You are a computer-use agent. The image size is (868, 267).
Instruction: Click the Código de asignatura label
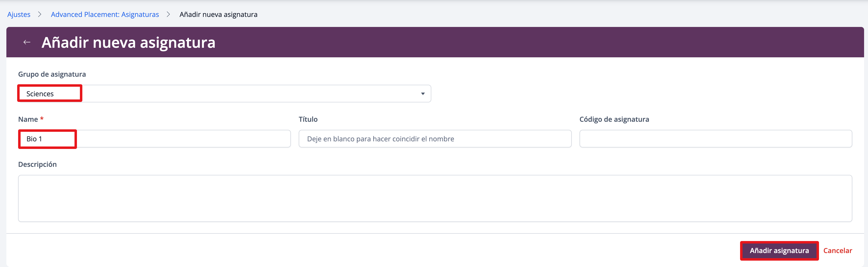tap(614, 119)
